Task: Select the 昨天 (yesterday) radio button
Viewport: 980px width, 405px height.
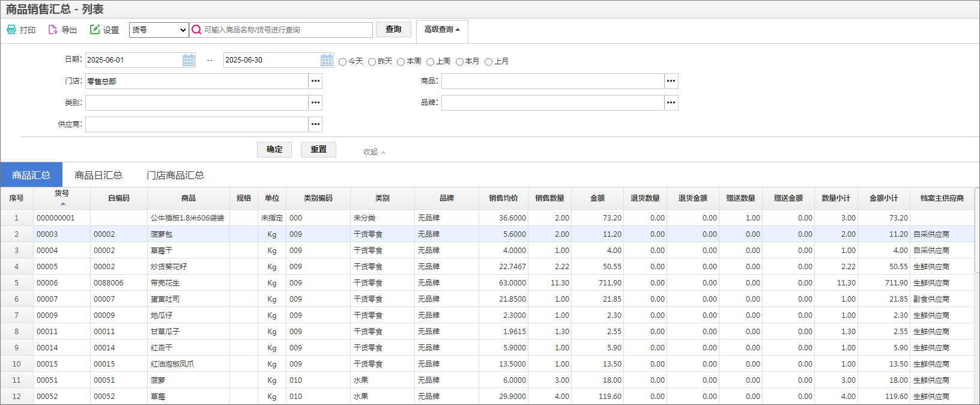Action: click(372, 62)
